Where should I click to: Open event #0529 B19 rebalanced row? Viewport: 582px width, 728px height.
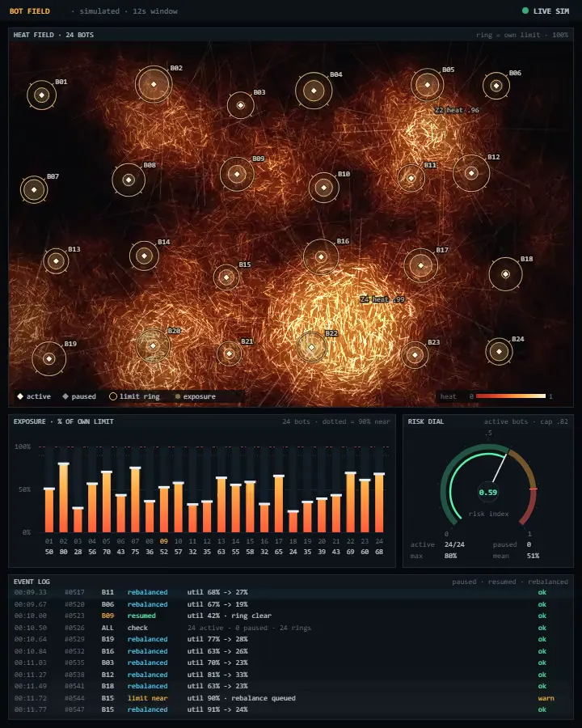pos(291,639)
